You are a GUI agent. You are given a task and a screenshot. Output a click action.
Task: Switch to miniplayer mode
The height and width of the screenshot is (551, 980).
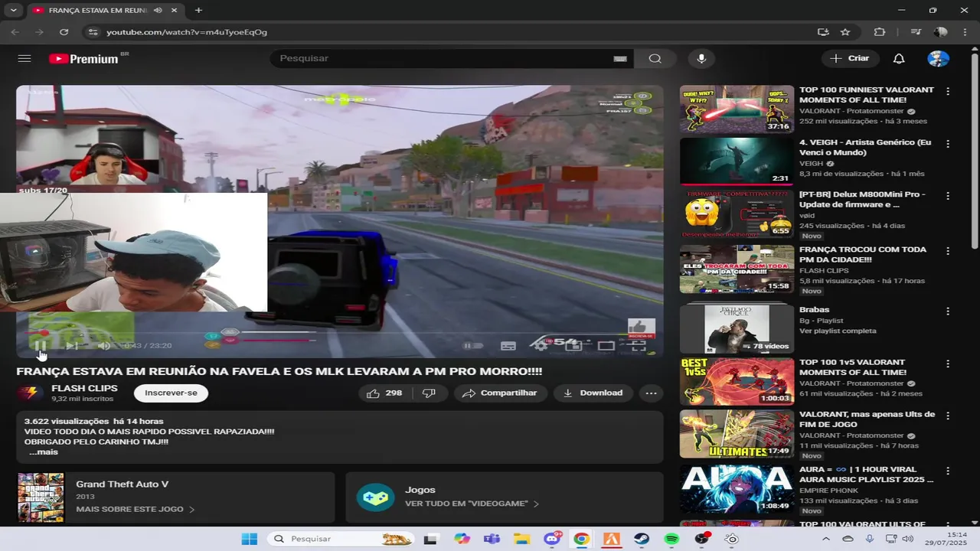(x=573, y=346)
